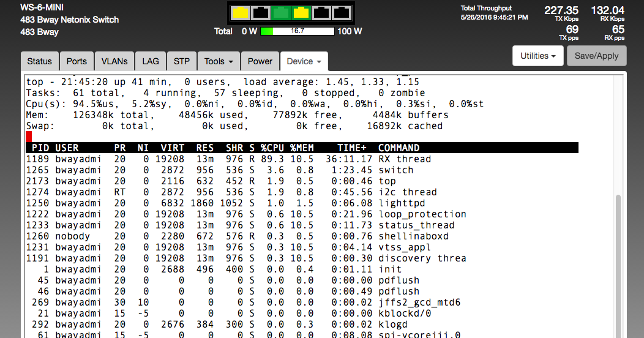Expand the Device dropdown tab
The width and height of the screenshot is (644, 338).
304,61
